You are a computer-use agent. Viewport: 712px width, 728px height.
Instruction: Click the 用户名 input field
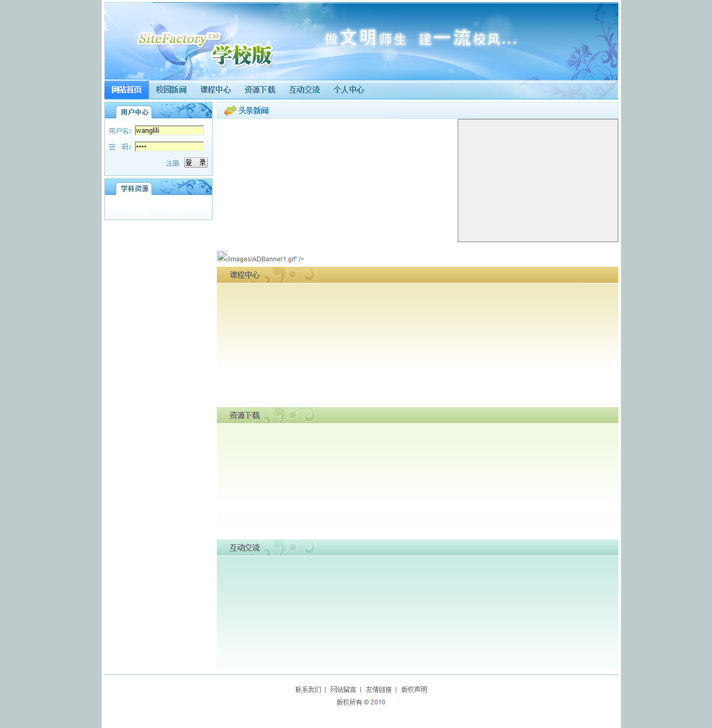click(x=169, y=131)
